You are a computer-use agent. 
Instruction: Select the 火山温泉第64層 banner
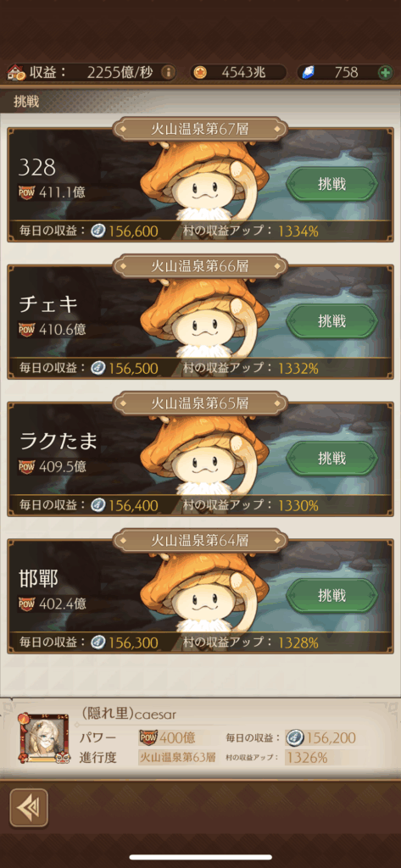pos(200,540)
